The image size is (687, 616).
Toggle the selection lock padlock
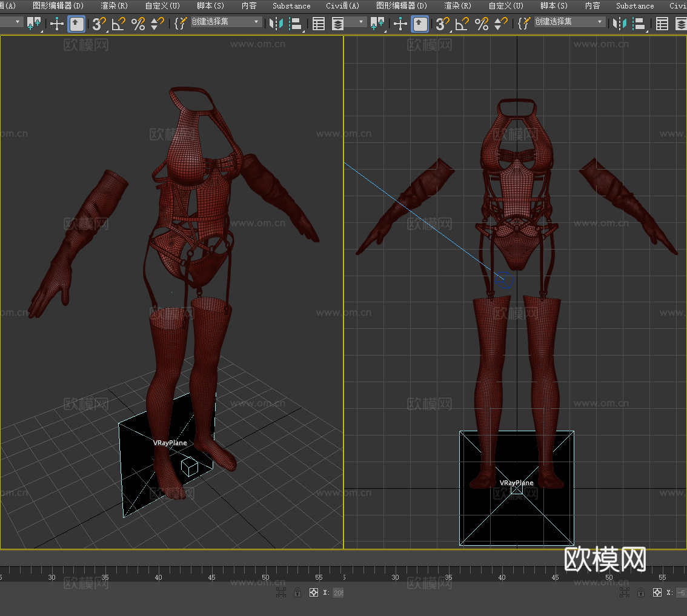[297, 592]
